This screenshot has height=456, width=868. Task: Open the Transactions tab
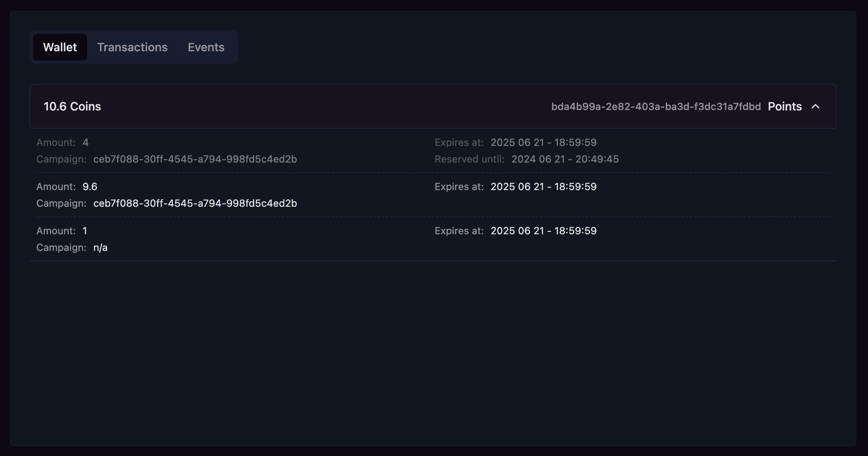tap(132, 47)
